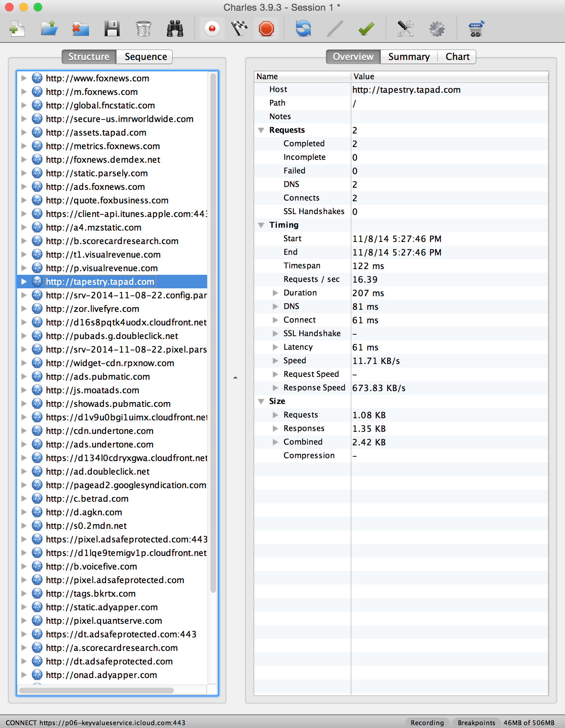Screen dimensions: 565x728
Task: Click the shopping cart icon in toolbar
Action: pos(476,29)
